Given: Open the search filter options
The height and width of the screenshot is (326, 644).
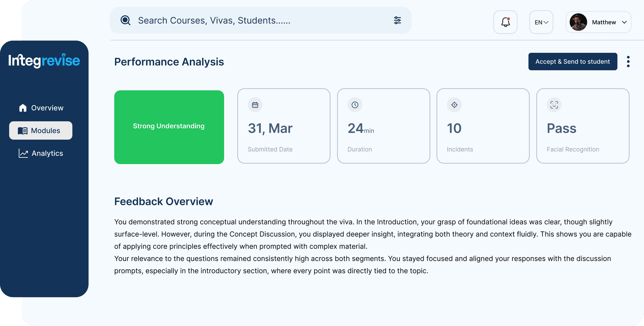Looking at the screenshot, I should tap(397, 20).
